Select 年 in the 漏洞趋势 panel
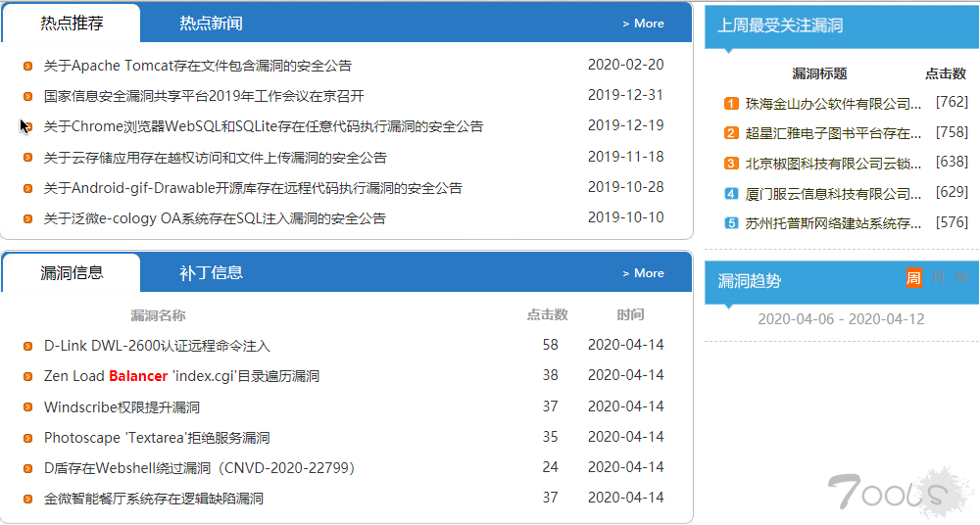This screenshot has width=980, height=525. tap(962, 277)
